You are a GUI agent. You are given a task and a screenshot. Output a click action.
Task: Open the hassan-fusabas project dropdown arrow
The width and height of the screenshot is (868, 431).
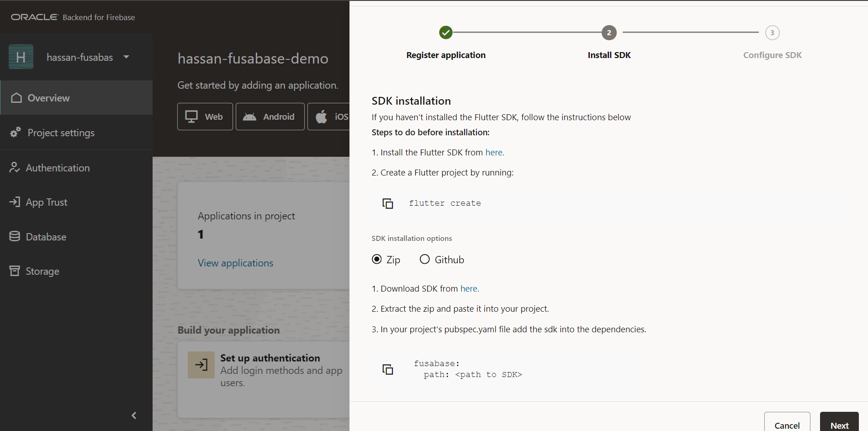[x=127, y=57]
